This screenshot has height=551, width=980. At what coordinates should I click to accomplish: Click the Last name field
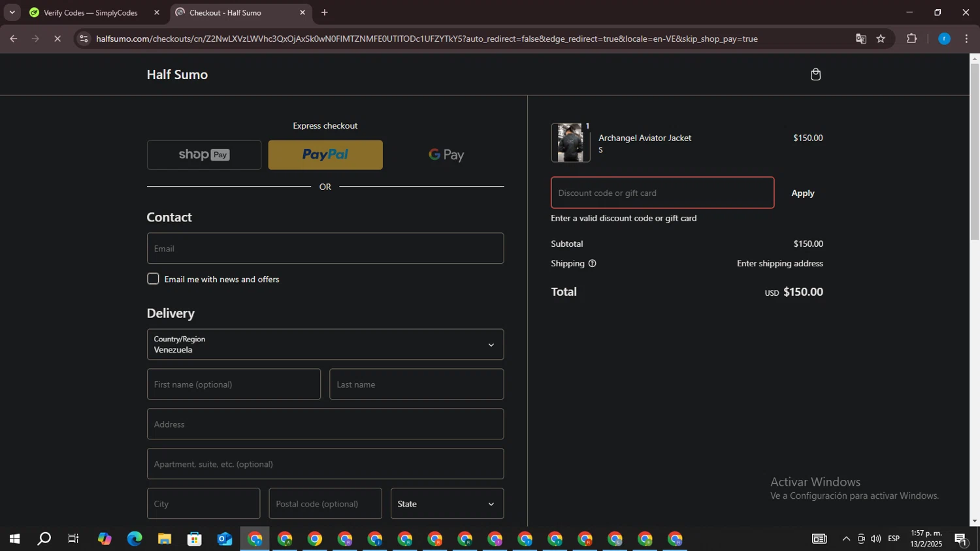[x=417, y=384]
